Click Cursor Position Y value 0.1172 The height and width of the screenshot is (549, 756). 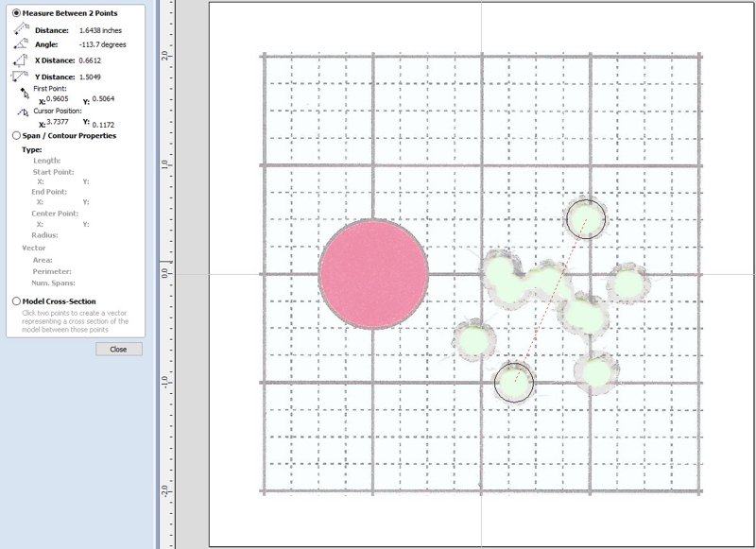103,125
